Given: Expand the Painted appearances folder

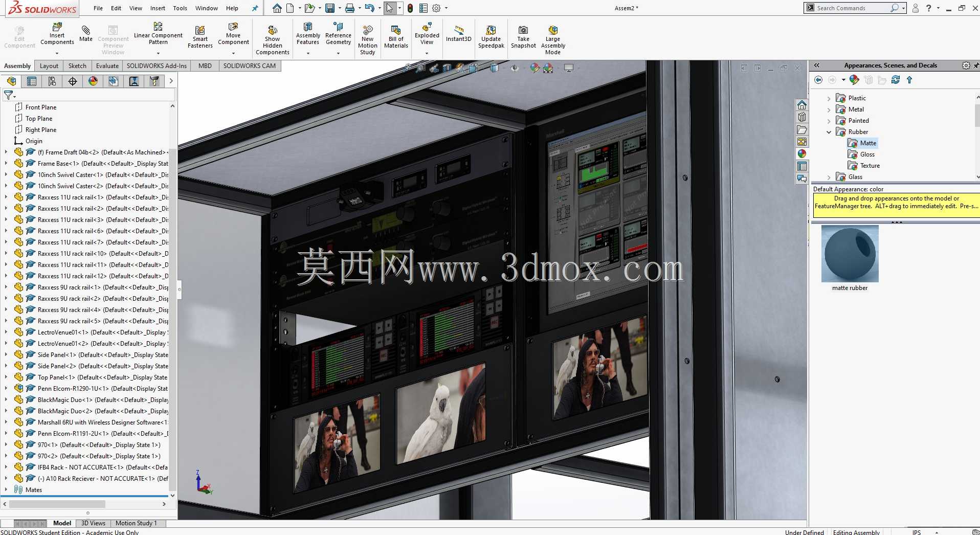Looking at the screenshot, I should click(829, 121).
